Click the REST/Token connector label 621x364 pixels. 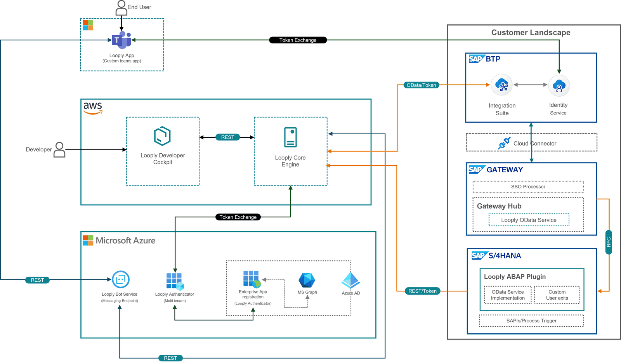(422, 291)
